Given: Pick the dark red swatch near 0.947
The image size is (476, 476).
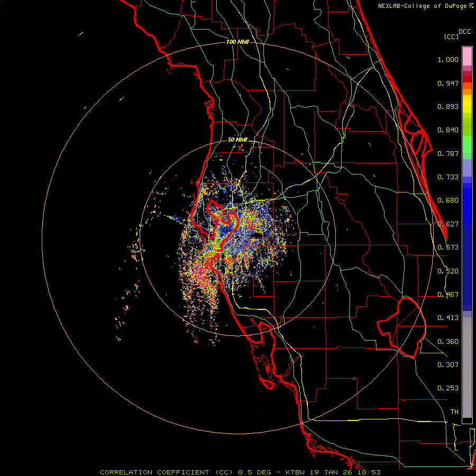Looking at the screenshot, I should pyautogui.click(x=467, y=79).
